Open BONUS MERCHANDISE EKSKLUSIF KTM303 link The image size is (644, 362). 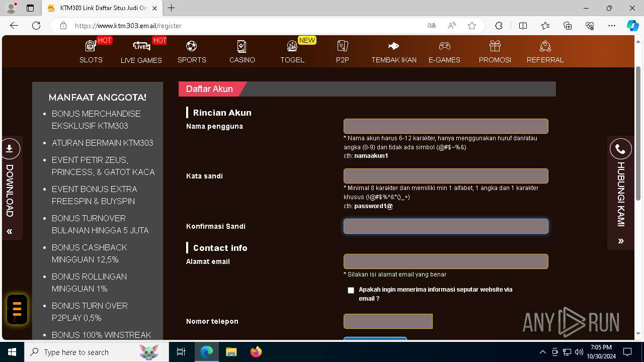point(96,120)
